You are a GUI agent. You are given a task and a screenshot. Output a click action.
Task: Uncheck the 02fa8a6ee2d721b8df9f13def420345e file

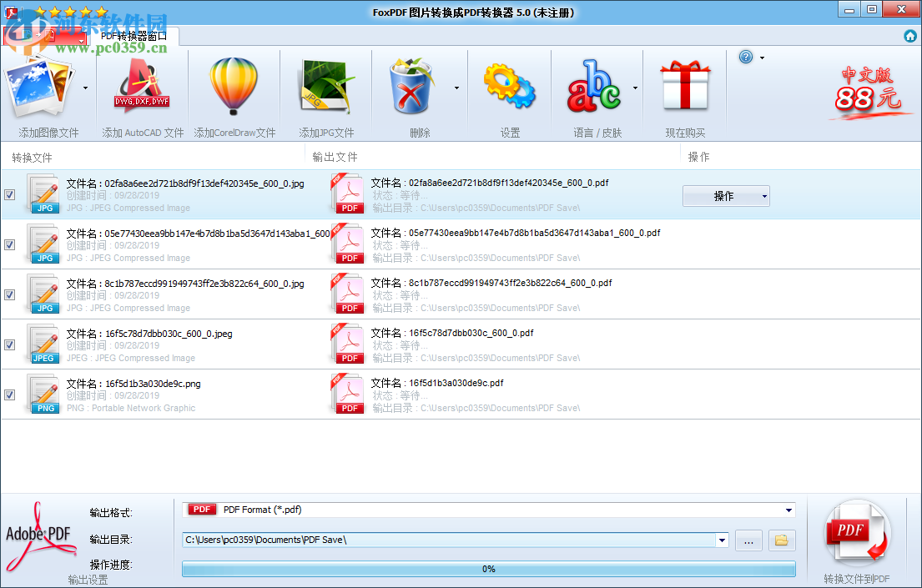(x=10, y=194)
